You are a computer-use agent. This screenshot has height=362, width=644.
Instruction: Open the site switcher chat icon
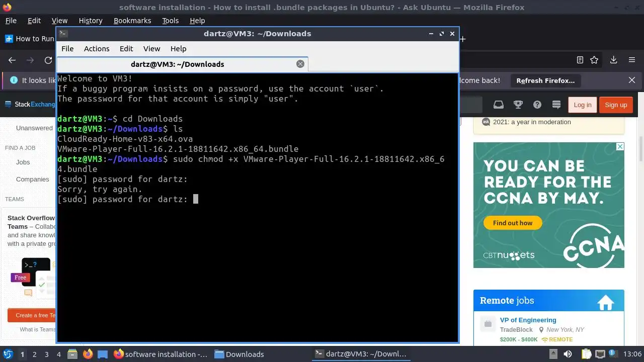[556, 105]
